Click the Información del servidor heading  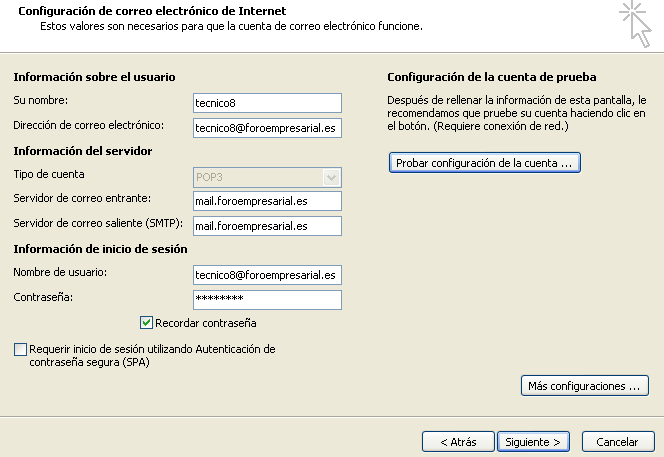click(x=83, y=151)
